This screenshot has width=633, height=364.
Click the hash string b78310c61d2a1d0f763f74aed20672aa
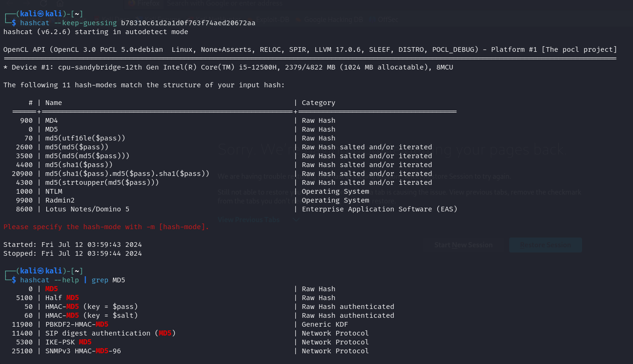(x=188, y=23)
